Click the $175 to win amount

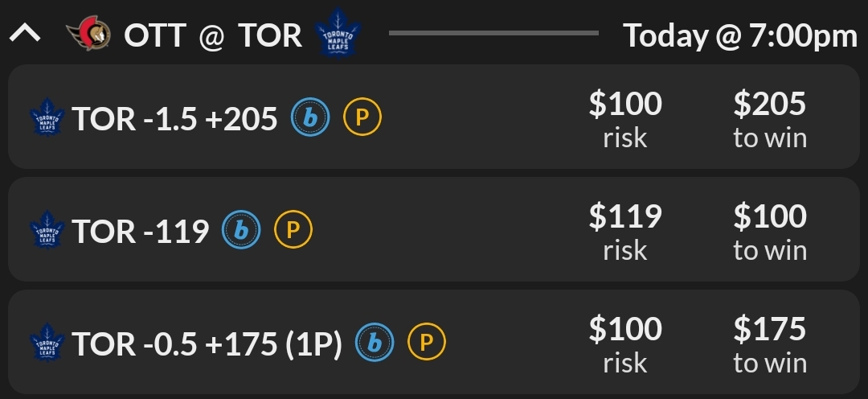click(x=770, y=344)
